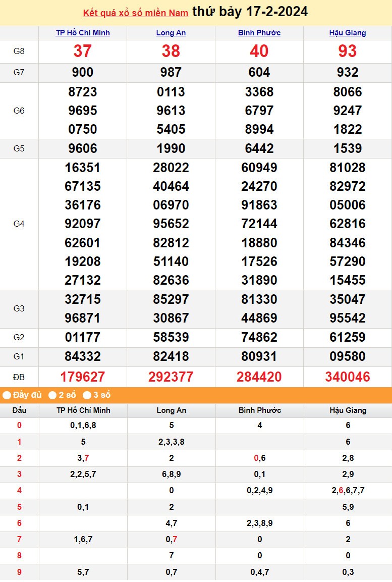Open the Kết quả xổ số miền Nam link
392x582 pixels.
point(136,13)
